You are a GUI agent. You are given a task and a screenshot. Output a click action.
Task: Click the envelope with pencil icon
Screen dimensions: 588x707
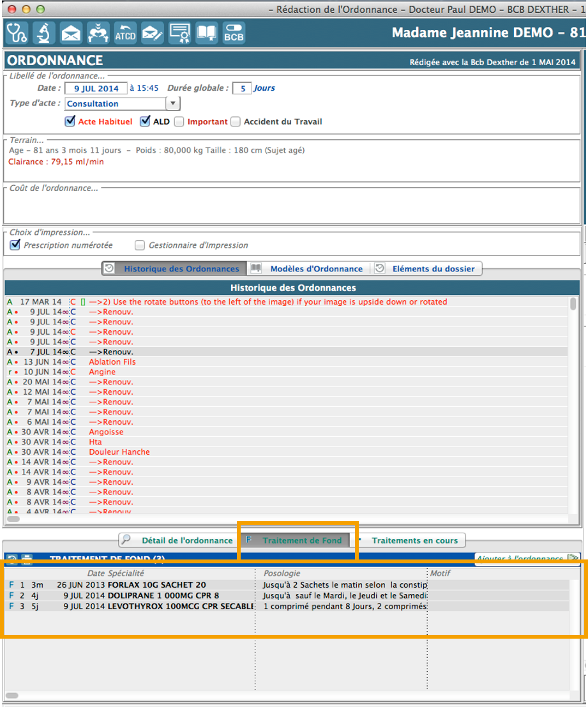pos(152,32)
